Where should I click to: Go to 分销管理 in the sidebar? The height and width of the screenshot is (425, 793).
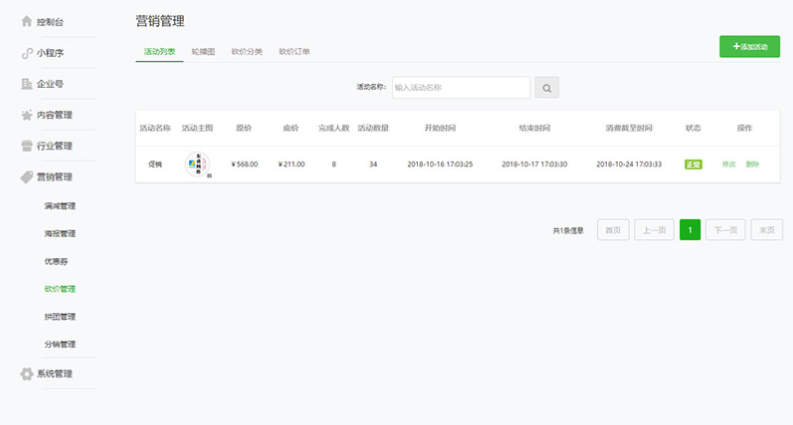(x=60, y=344)
